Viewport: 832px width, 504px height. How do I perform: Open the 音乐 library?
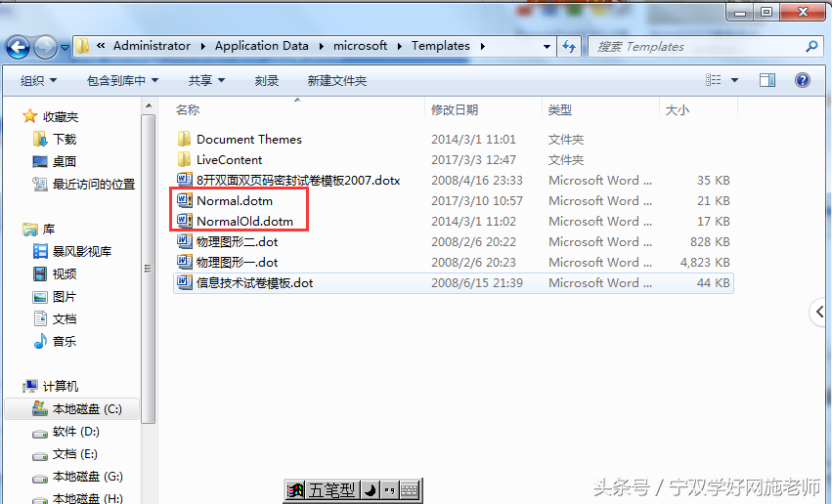coord(65,341)
